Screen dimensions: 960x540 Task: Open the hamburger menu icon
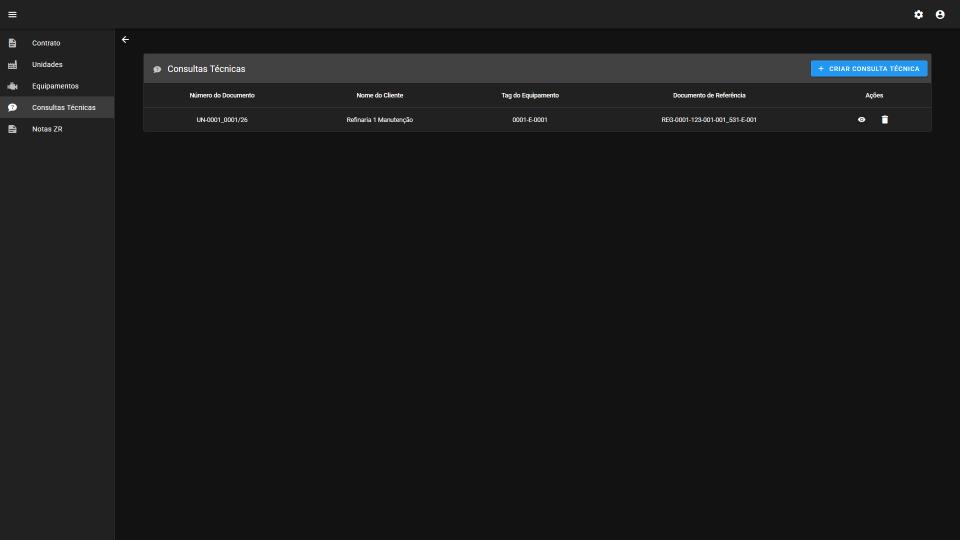[12, 14]
